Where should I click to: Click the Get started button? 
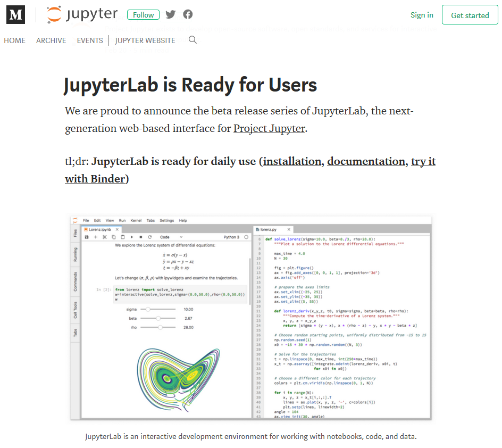470,15
